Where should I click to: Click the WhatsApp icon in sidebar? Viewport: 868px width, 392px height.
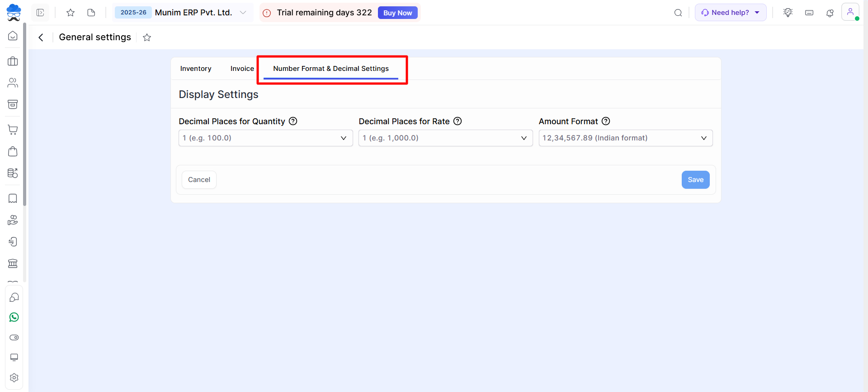[x=14, y=317]
